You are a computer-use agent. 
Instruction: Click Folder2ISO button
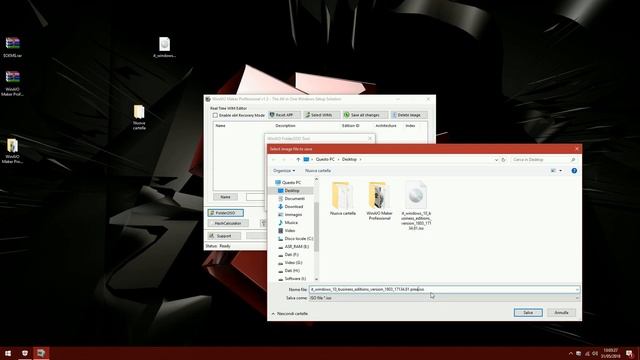[x=225, y=213]
